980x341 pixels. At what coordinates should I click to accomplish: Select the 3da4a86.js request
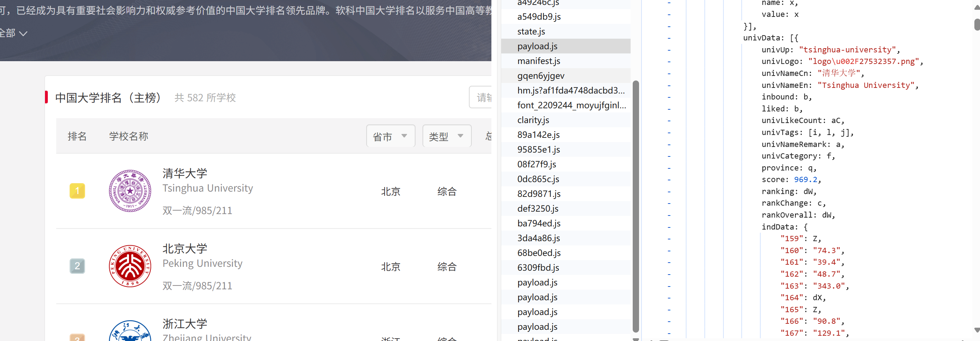[565, 238]
